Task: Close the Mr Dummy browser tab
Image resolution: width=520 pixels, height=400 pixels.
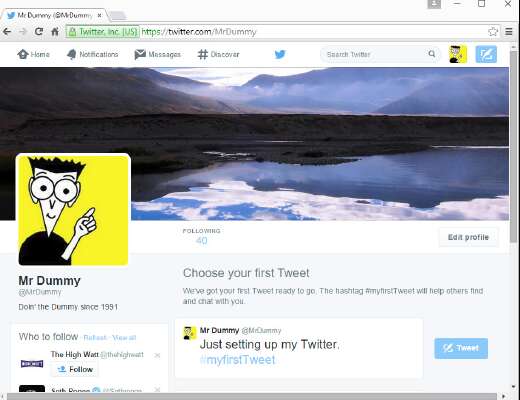Action: tap(99, 15)
